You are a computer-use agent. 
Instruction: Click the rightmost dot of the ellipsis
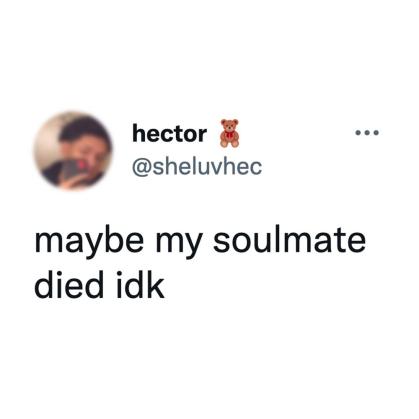point(376,133)
